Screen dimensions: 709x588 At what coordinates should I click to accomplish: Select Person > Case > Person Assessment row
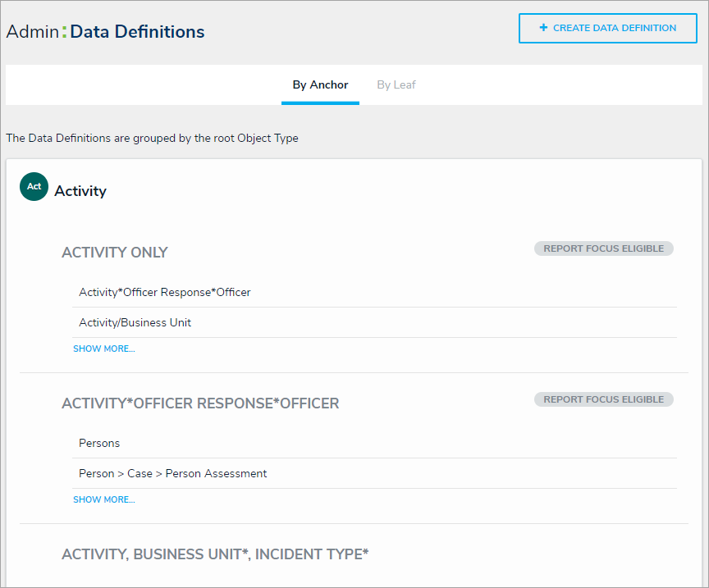point(173,473)
